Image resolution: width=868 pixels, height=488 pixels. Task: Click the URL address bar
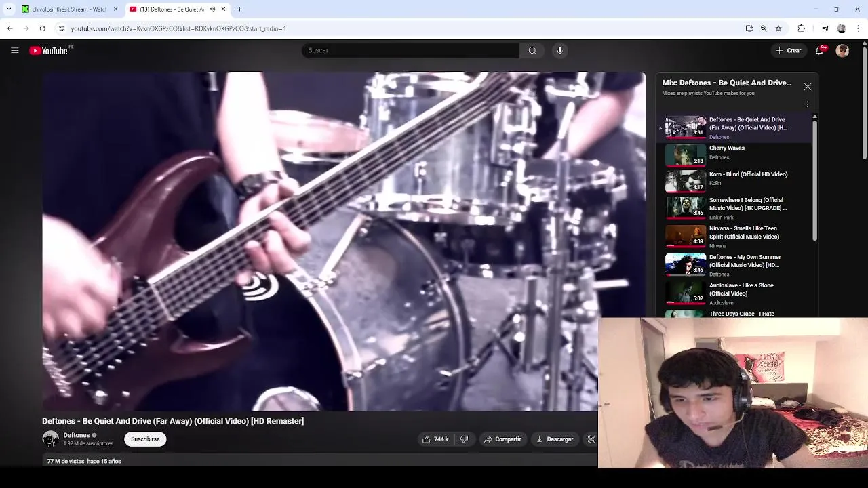pos(400,28)
